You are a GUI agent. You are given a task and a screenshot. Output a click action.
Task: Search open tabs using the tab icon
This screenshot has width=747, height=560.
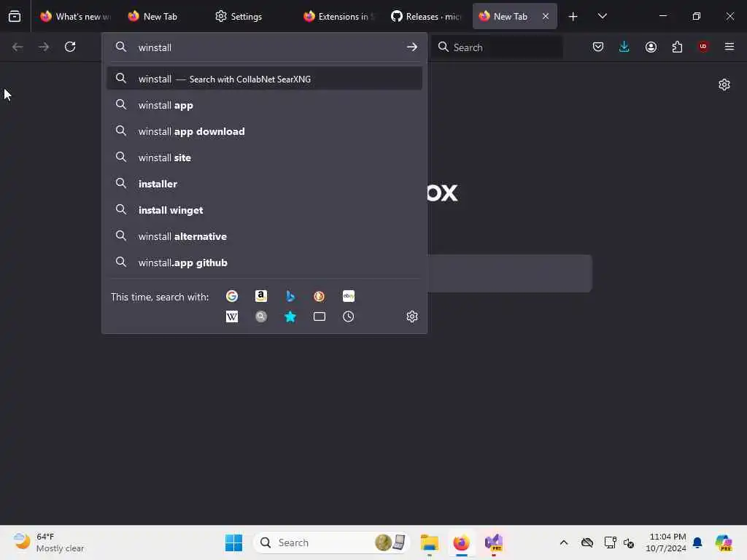(x=320, y=316)
